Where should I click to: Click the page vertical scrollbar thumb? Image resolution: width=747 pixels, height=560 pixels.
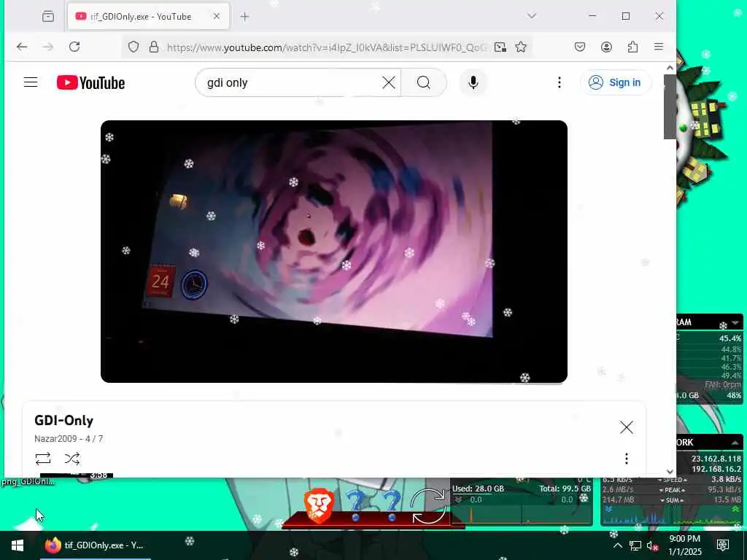[670, 106]
